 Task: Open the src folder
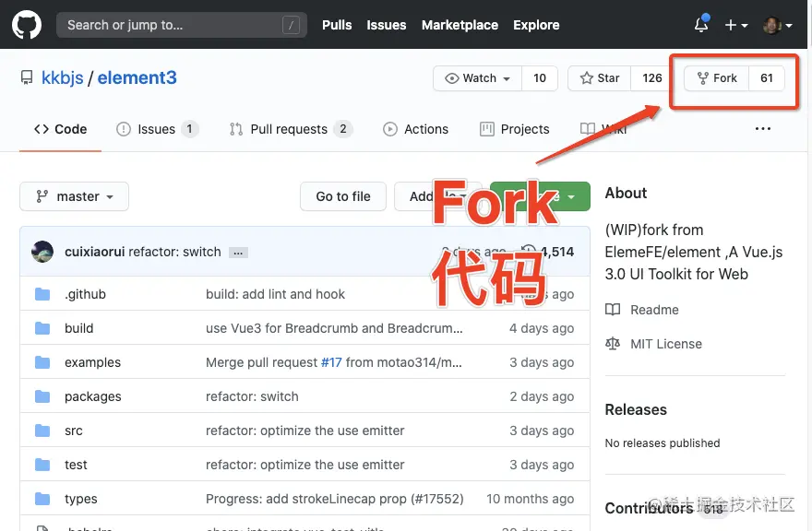click(74, 431)
